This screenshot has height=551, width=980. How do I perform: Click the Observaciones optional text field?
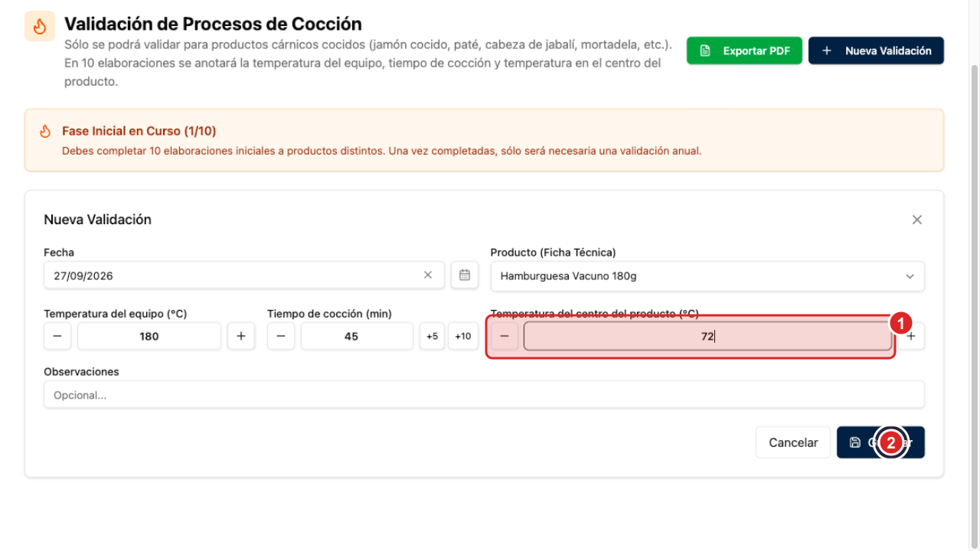pos(484,395)
